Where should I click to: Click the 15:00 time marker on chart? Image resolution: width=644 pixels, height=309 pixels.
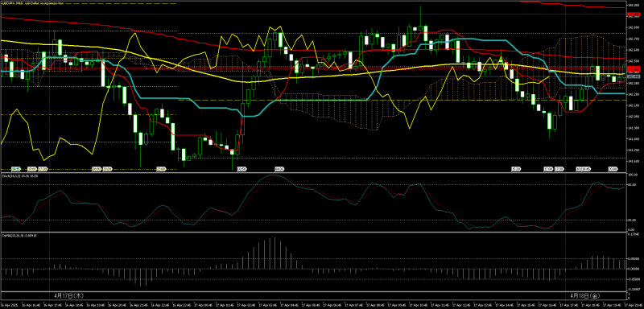(x=516, y=169)
